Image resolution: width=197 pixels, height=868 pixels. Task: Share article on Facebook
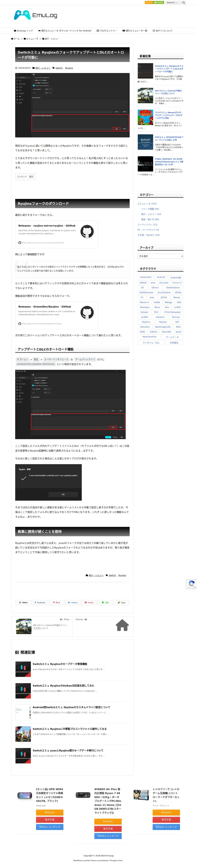(40, 602)
